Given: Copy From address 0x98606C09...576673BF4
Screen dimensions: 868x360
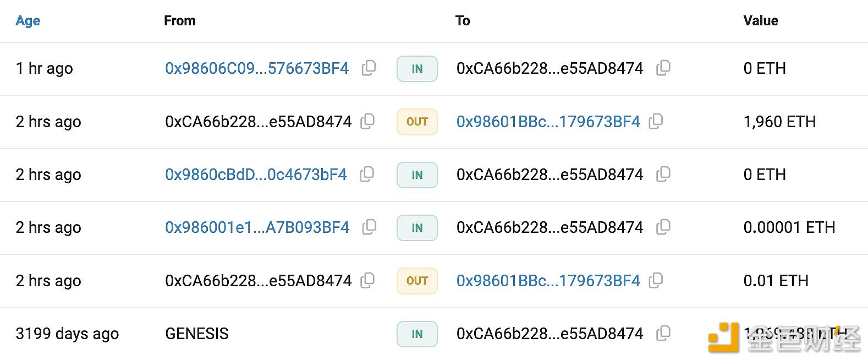Looking at the screenshot, I should (369, 68).
